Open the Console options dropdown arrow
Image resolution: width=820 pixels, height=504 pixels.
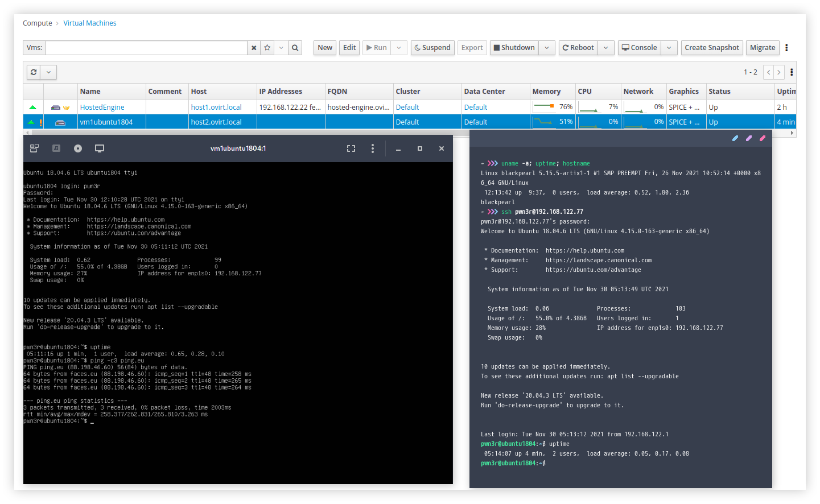point(669,48)
